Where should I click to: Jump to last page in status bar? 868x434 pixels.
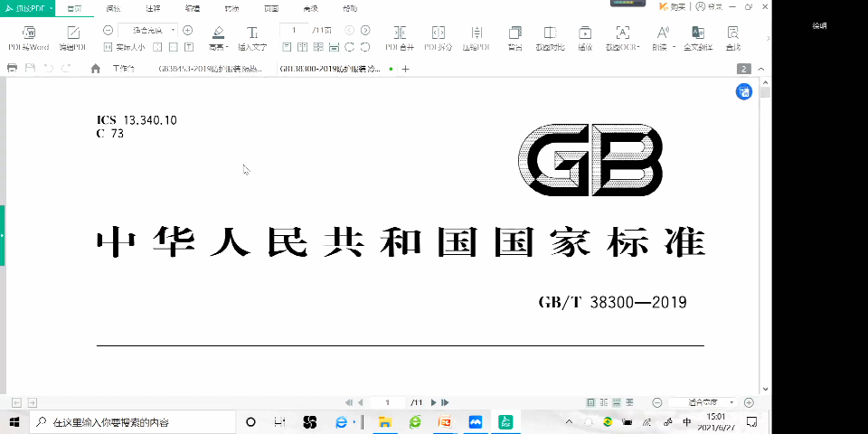(x=445, y=402)
